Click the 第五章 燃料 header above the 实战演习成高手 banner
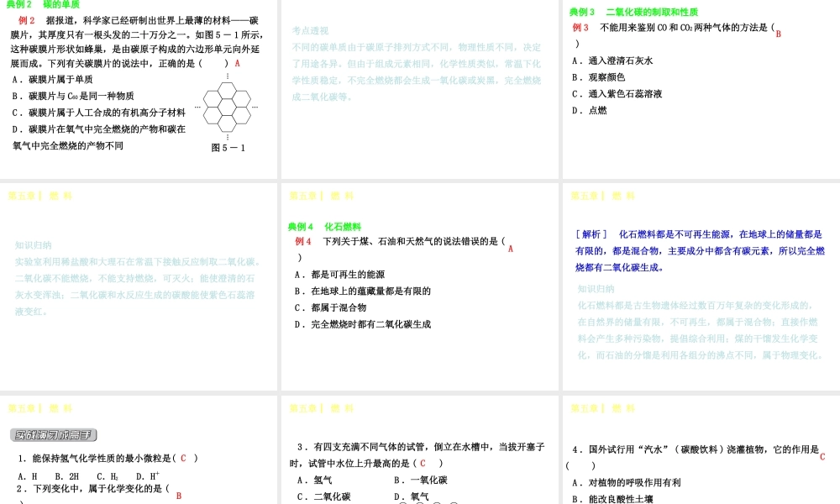Viewport: 840px width, 504px height. pos(40,409)
